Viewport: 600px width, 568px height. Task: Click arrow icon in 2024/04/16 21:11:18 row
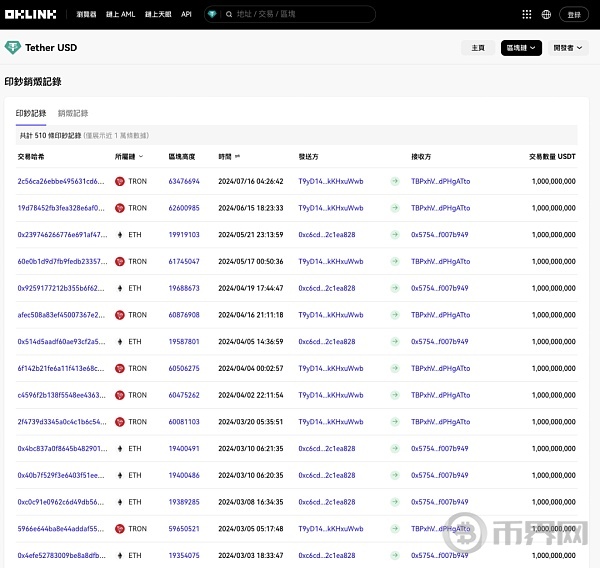click(x=395, y=315)
